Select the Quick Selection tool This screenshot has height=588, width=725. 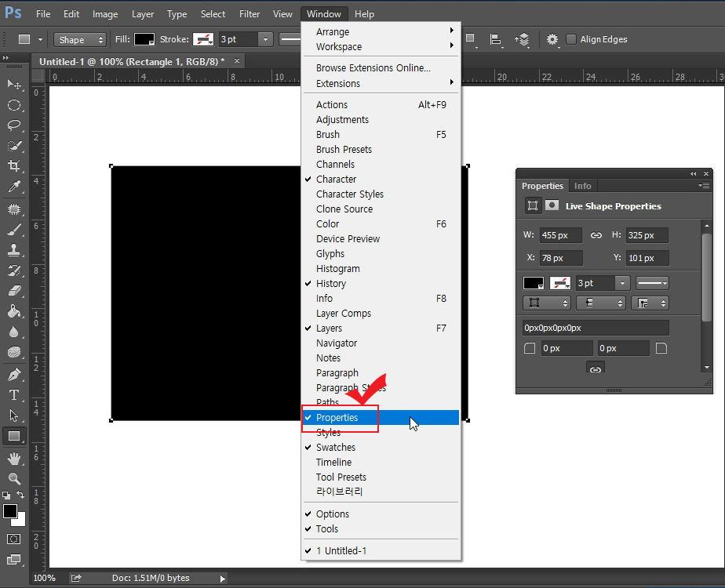click(x=14, y=146)
